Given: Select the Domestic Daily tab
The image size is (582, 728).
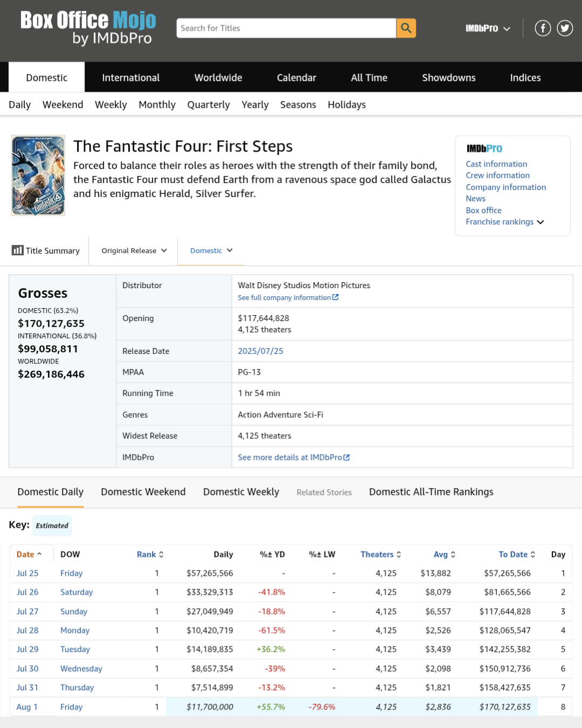Looking at the screenshot, I should [51, 492].
